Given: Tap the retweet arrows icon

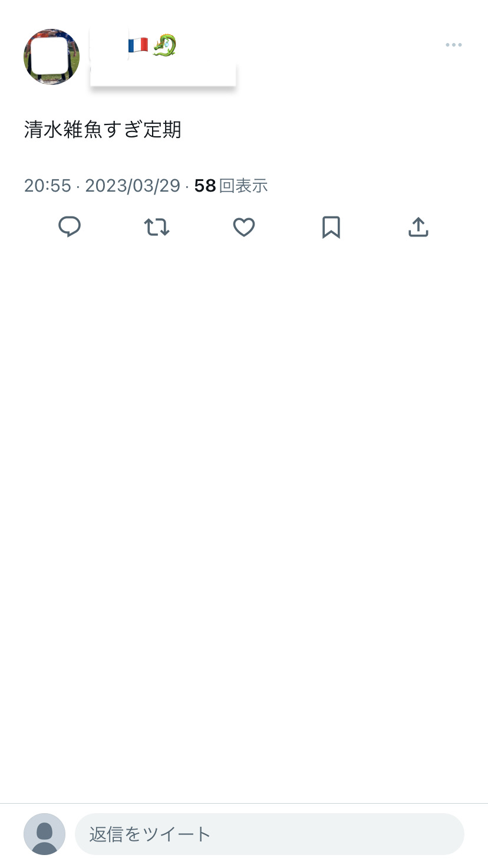Looking at the screenshot, I should click(x=157, y=227).
